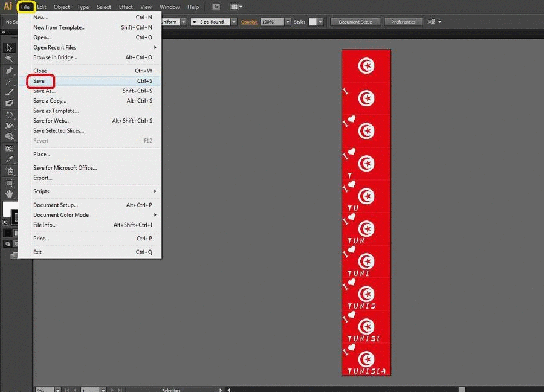Open the Edit menu
The height and width of the screenshot is (392, 544).
click(x=42, y=7)
